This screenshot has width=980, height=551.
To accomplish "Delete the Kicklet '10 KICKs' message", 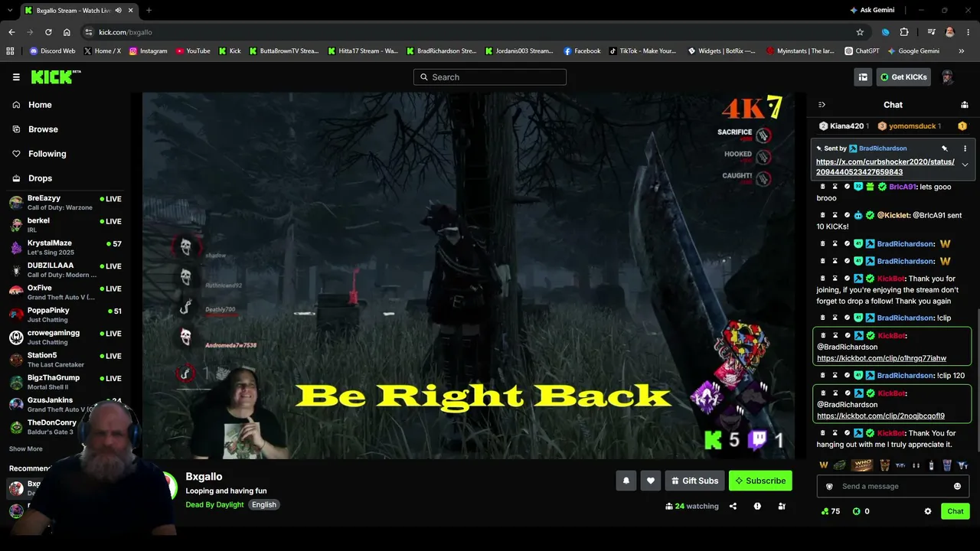I will 823,215.
